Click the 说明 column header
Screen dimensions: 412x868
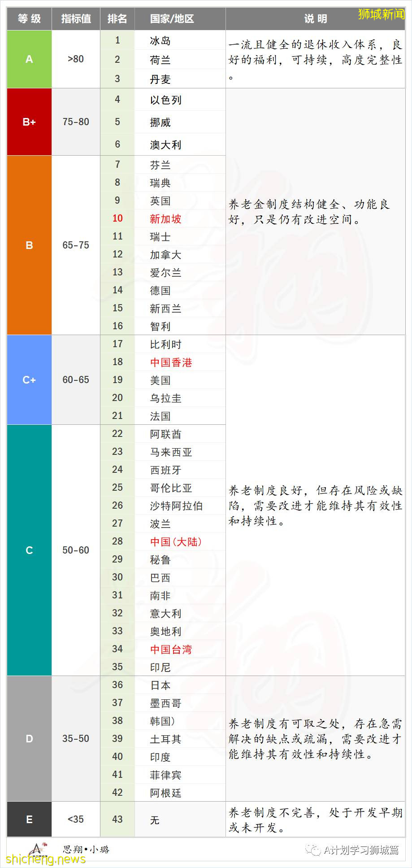(315, 19)
